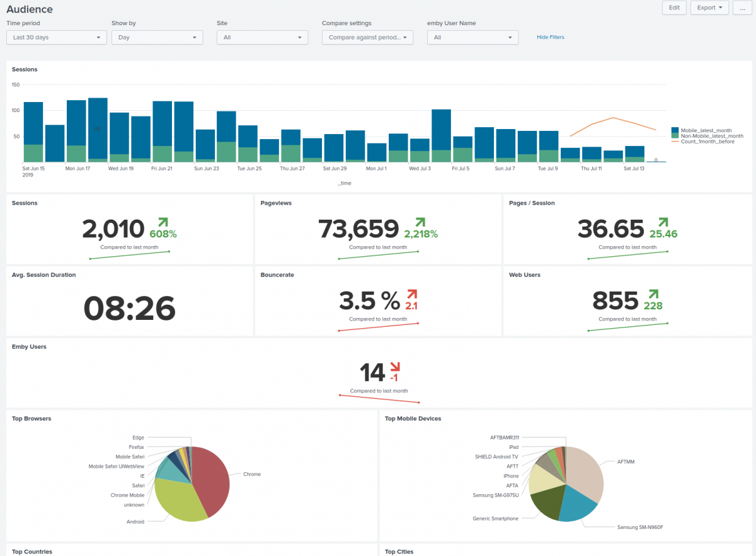
Task: Click the red down arrow for Emby Users
Action: pos(395,366)
